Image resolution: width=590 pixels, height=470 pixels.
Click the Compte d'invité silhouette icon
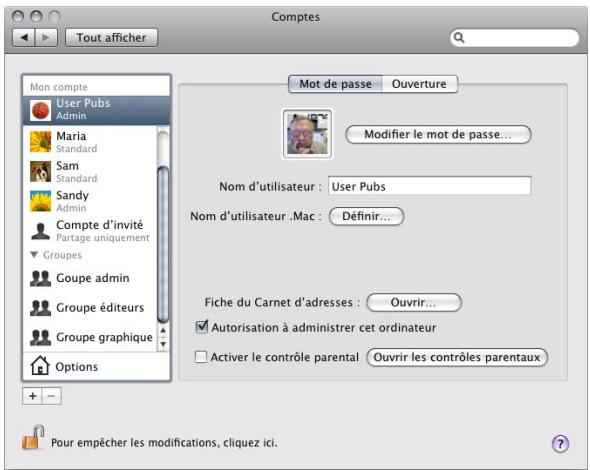(x=40, y=231)
